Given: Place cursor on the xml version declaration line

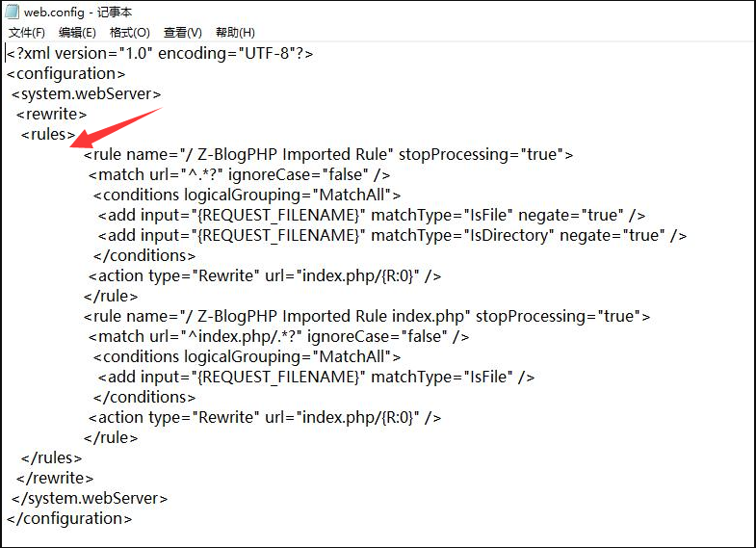Looking at the screenshot, I should 160,53.
